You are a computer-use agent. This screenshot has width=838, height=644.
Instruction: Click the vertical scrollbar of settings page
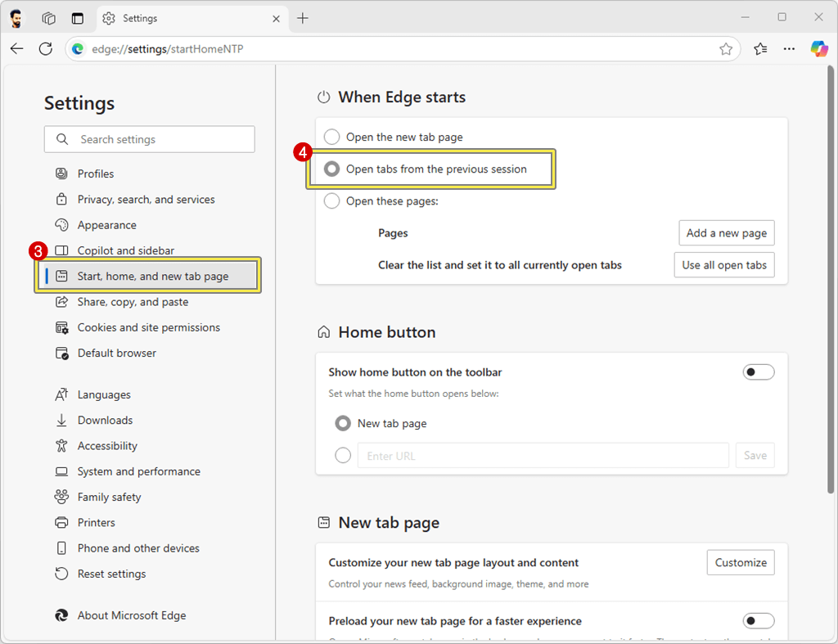point(830,280)
